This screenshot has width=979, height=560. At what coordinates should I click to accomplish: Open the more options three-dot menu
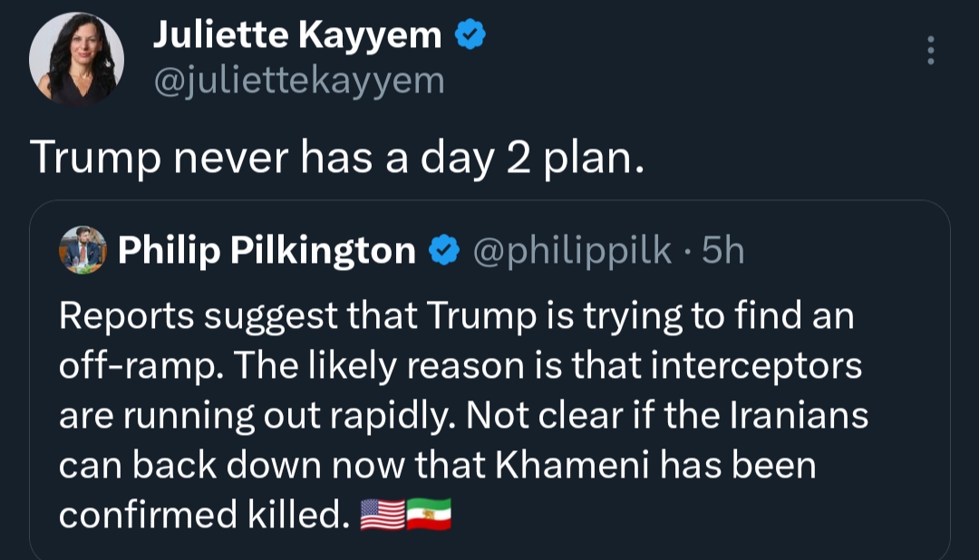pos(929,51)
